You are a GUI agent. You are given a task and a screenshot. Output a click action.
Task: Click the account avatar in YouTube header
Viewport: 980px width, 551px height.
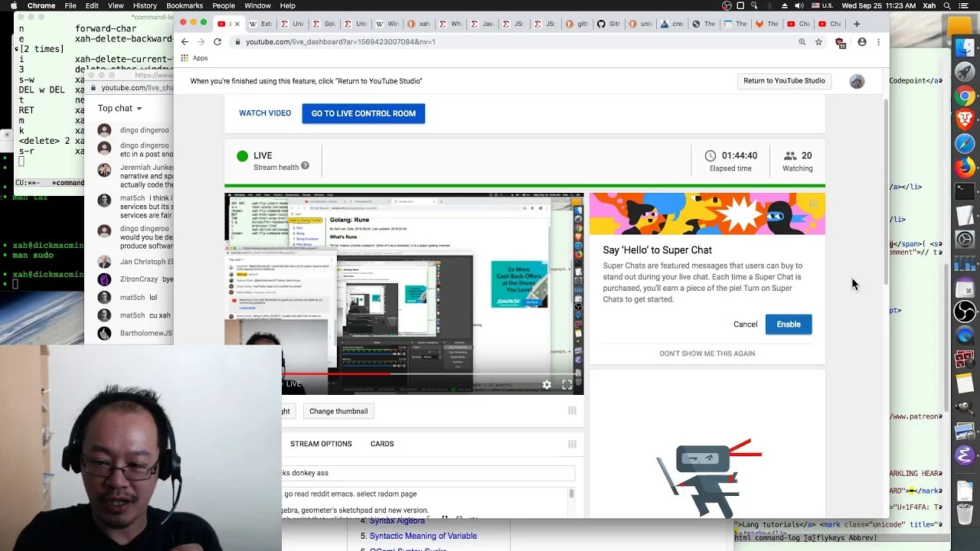click(x=857, y=81)
